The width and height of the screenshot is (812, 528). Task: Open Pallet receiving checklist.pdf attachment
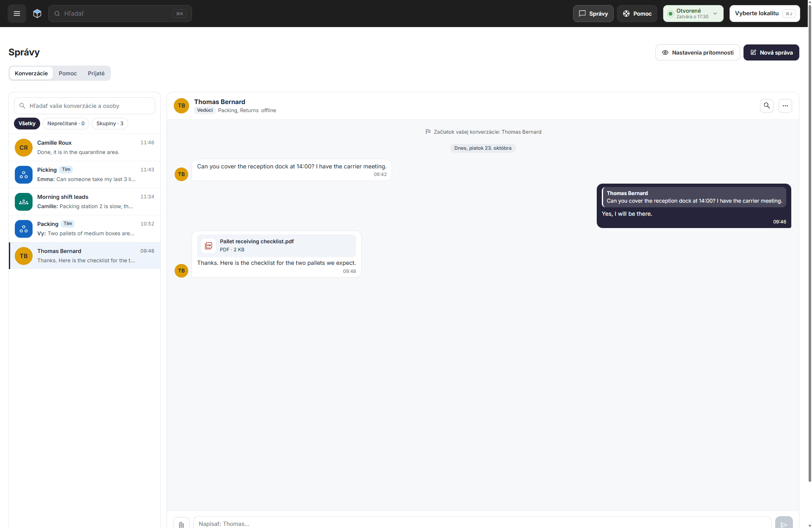coord(277,245)
